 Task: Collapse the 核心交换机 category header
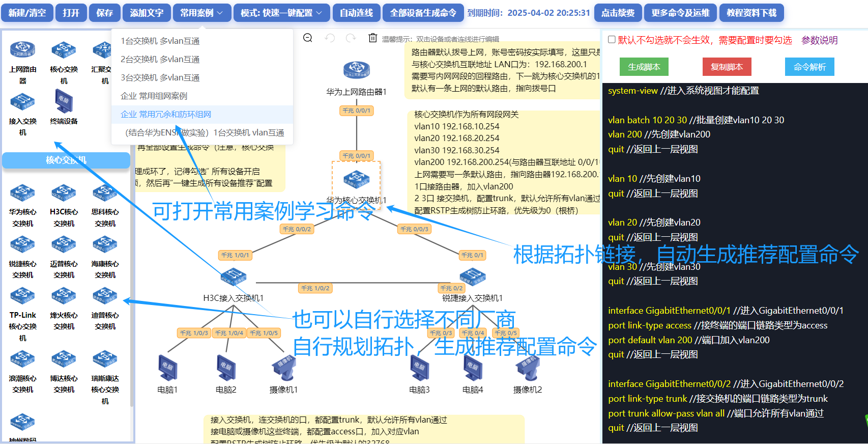[x=66, y=160]
